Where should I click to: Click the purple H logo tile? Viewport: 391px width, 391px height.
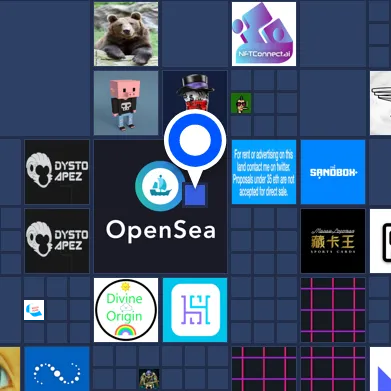tap(195, 310)
